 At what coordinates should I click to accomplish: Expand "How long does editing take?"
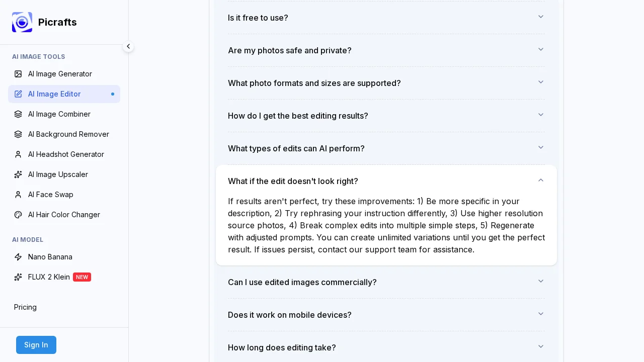click(386, 347)
